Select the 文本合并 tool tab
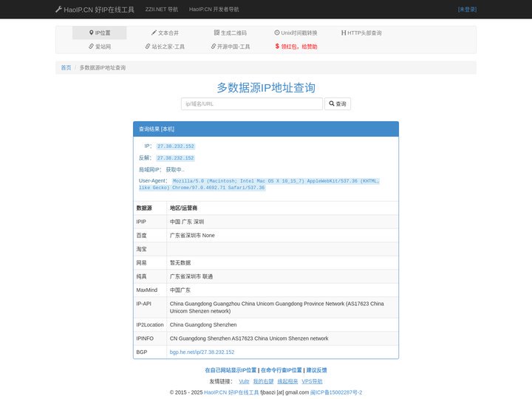The image size is (532, 399). tap(165, 33)
